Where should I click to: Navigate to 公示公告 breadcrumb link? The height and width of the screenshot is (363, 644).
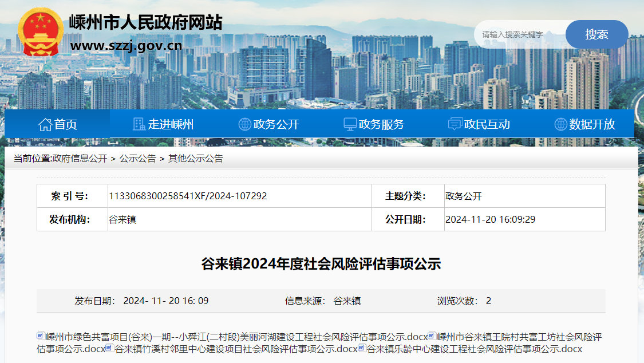pos(137,159)
